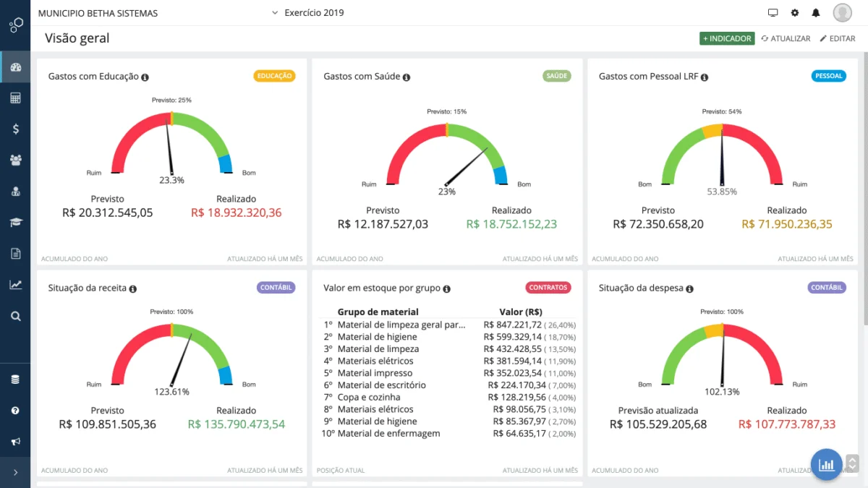Screen dimensions: 868x488
Task: Open the graduation cap education icon
Action: pos(15,223)
